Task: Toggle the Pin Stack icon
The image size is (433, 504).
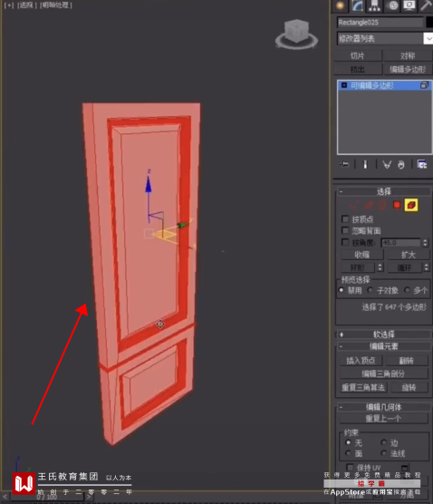Action: pyautogui.click(x=344, y=165)
